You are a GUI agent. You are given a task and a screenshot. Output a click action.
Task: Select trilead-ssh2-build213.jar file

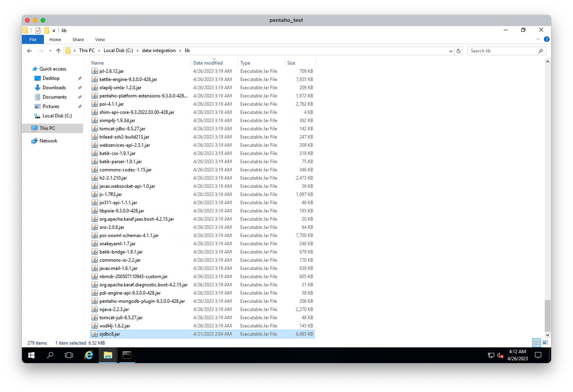[x=124, y=137]
